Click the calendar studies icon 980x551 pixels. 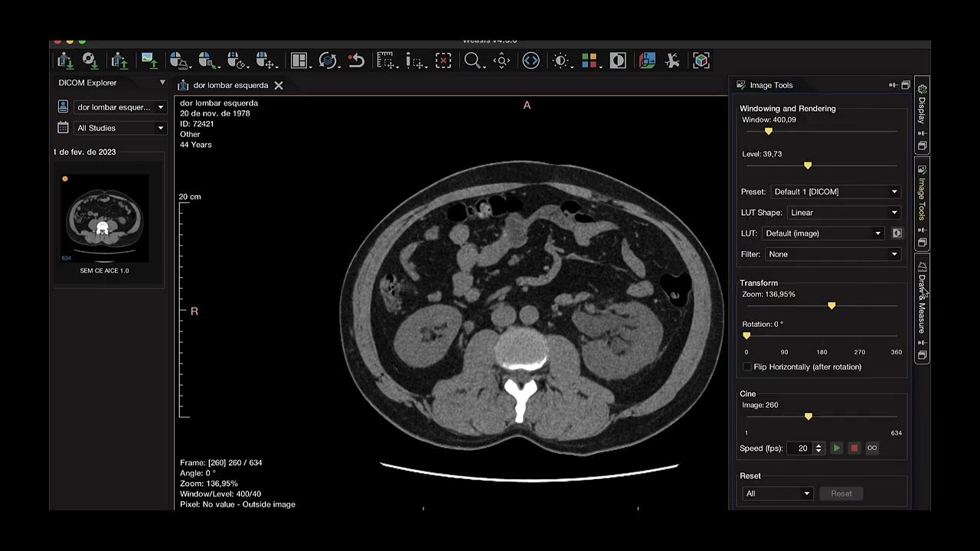tap(63, 128)
